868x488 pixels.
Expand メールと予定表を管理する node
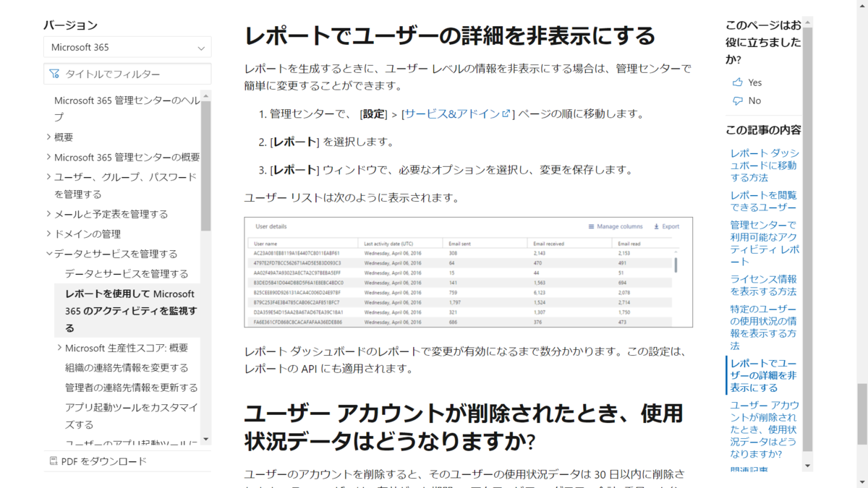click(48, 214)
